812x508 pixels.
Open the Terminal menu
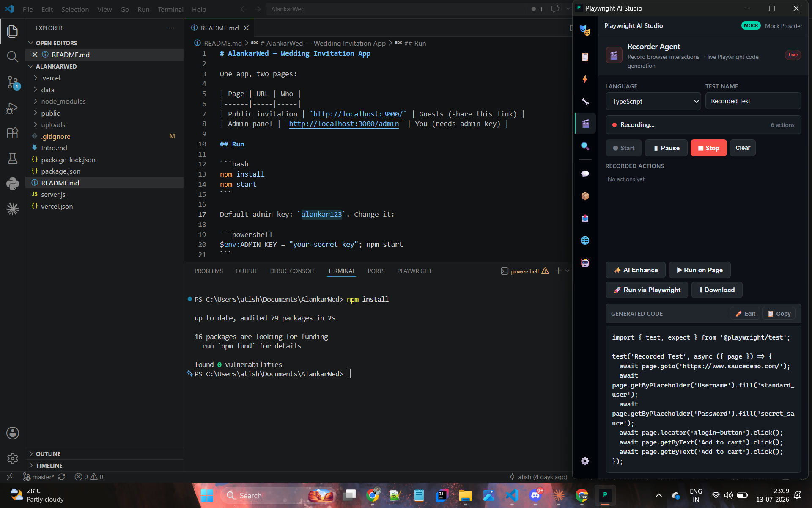tap(170, 9)
